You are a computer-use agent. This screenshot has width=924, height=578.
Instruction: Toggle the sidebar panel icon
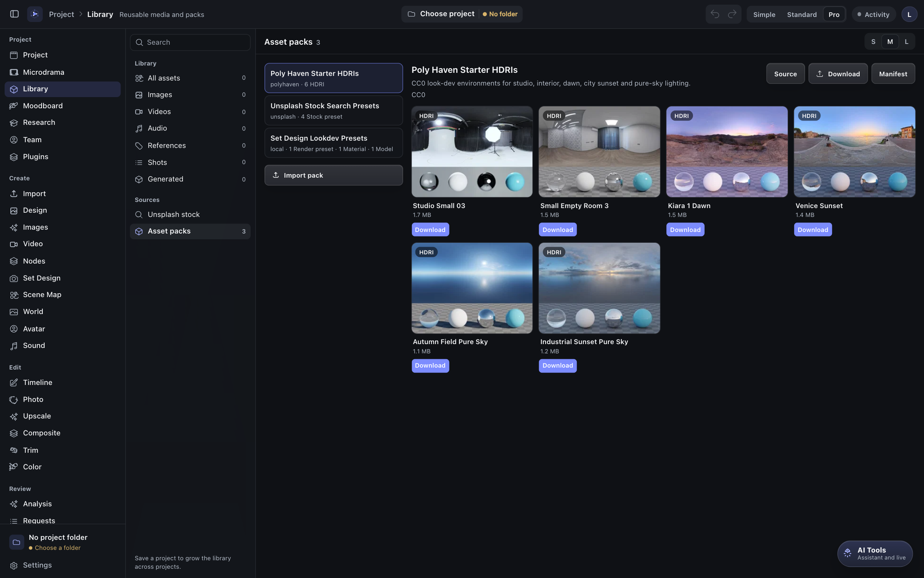(x=14, y=14)
